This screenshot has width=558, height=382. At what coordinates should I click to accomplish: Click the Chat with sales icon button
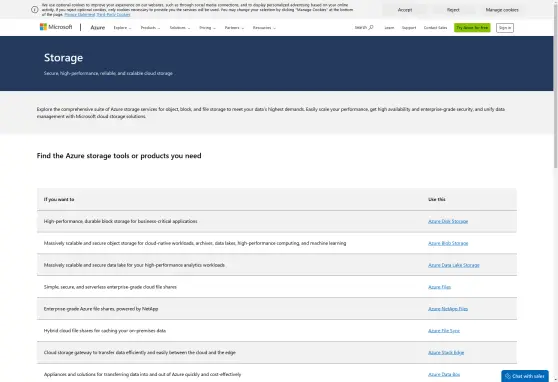525,376
